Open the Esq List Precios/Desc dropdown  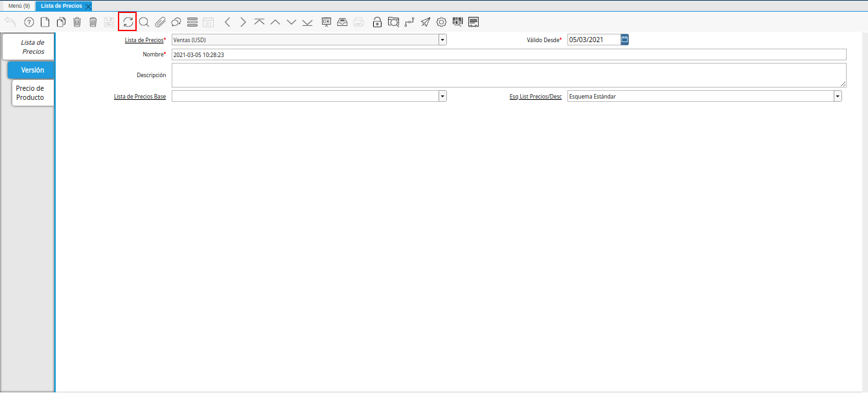point(838,96)
